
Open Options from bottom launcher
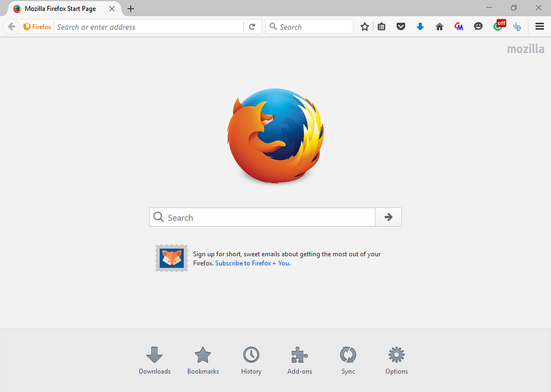point(397,360)
